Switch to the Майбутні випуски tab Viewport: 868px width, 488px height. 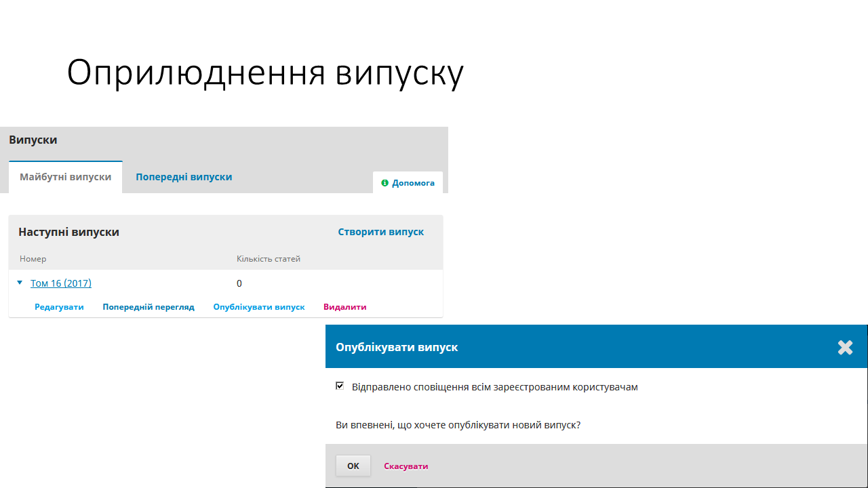click(x=65, y=177)
